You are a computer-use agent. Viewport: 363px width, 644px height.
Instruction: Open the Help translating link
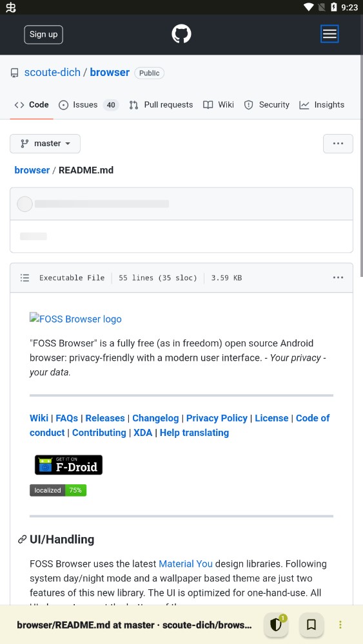point(195,433)
